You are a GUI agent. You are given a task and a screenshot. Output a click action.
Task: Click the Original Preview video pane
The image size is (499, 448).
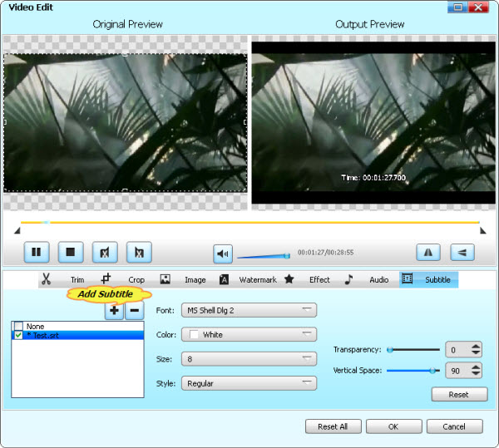[x=126, y=123]
